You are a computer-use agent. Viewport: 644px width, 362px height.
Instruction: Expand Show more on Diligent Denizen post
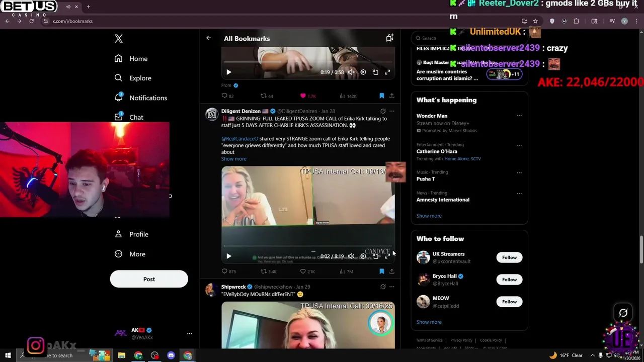pos(234,159)
